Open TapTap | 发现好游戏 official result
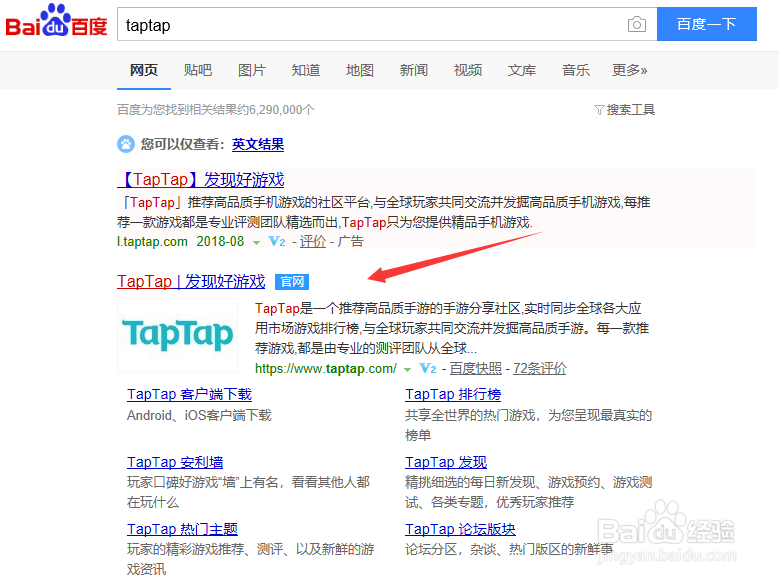This screenshot has width=779, height=583. [191, 281]
